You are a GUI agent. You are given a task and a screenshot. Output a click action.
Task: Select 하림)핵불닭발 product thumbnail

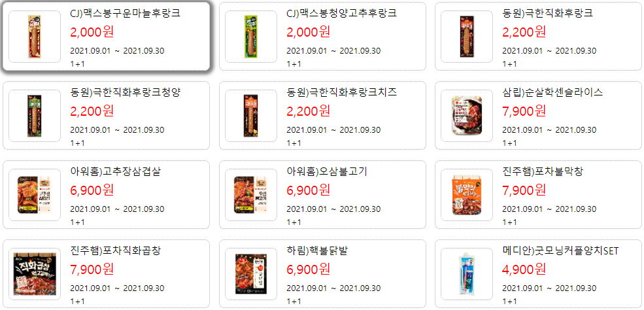click(x=251, y=274)
